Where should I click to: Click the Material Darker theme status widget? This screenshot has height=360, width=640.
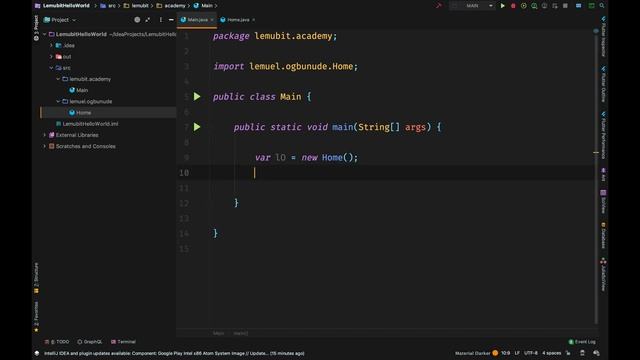(x=473, y=353)
